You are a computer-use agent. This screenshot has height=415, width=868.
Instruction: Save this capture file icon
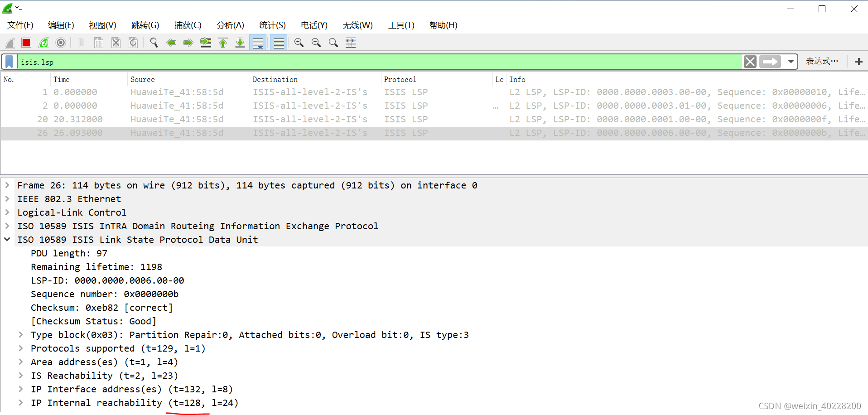pos(98,43)
